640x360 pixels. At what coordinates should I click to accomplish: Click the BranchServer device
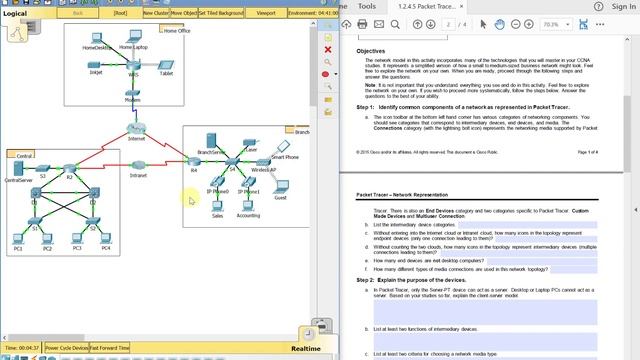(211, 140)
